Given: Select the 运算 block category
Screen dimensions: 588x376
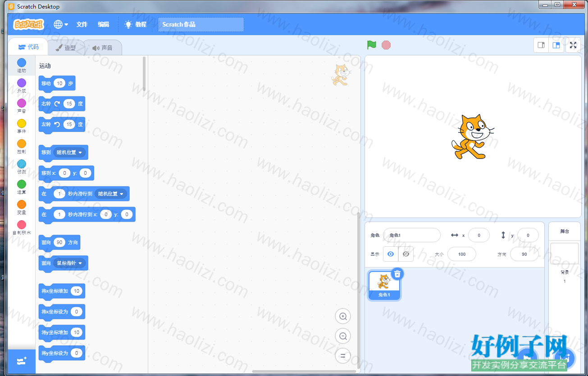Looking at the screenshot, I should tap(22, 187).
